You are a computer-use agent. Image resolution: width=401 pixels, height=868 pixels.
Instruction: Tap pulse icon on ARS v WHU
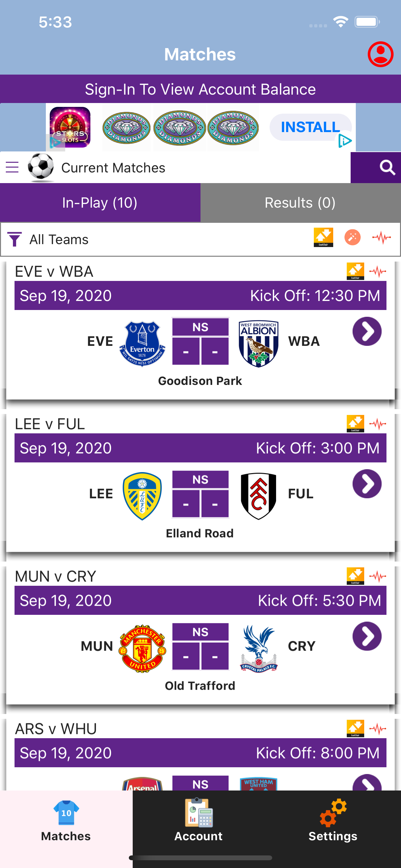[378, 729]
